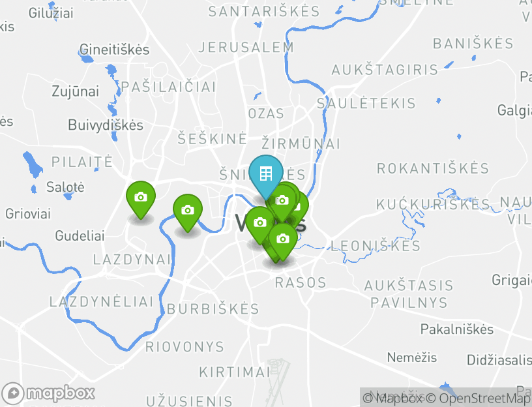The height and width of the screenshot is (407, 532).
Task: Click the Kirtimai label near the airport
Action: [x=235, y=372]
